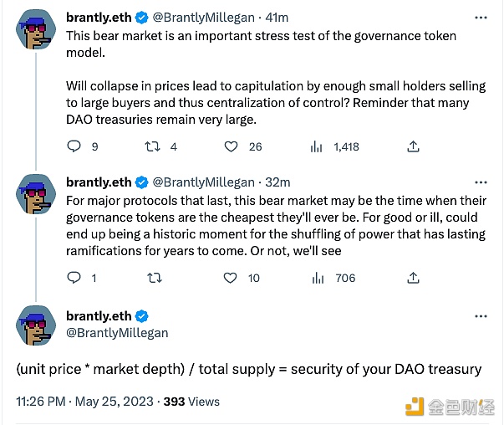The image size is (504, 425).
Task: View analytics for tweet with 706 views
Action: point(317,278)
